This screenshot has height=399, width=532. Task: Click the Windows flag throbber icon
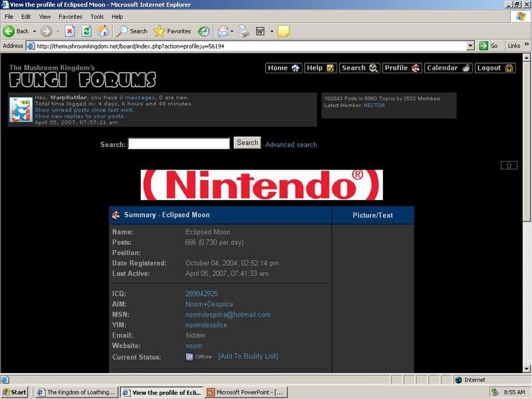(521, 16)
